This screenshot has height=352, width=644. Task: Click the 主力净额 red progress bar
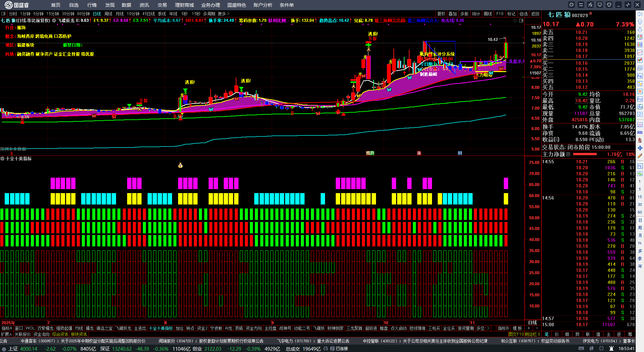(585, 154)
